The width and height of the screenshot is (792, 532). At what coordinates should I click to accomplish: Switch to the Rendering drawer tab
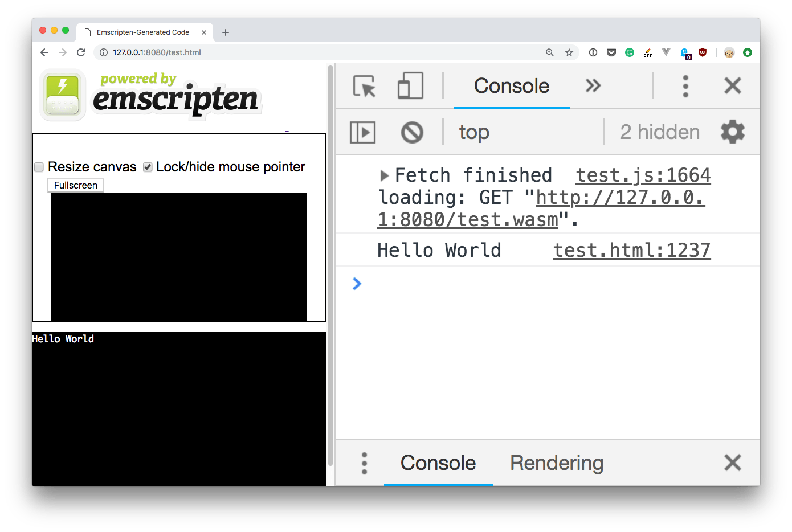[x=556, y=463]
